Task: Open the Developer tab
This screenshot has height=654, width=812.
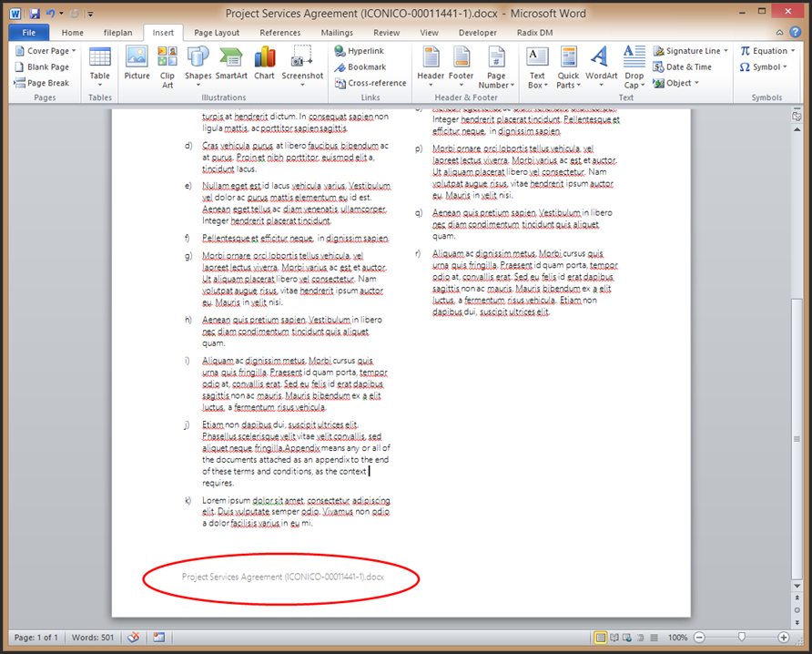Action: click(478, 33)
